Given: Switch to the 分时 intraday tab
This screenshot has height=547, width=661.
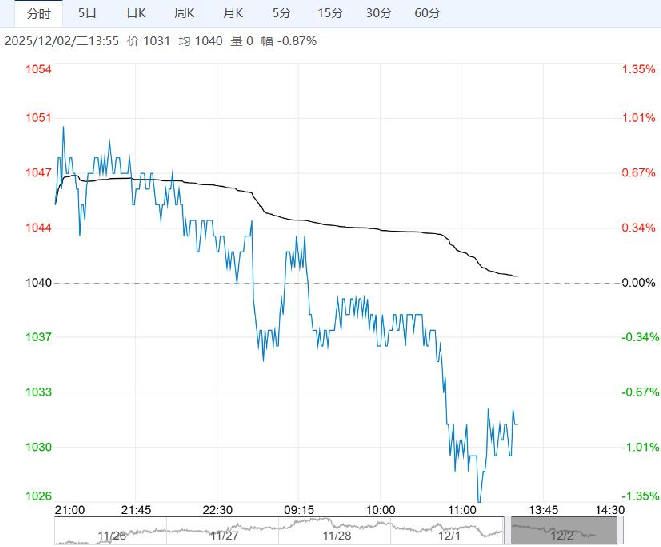Looking at the screenshot, I should point(38,13).
